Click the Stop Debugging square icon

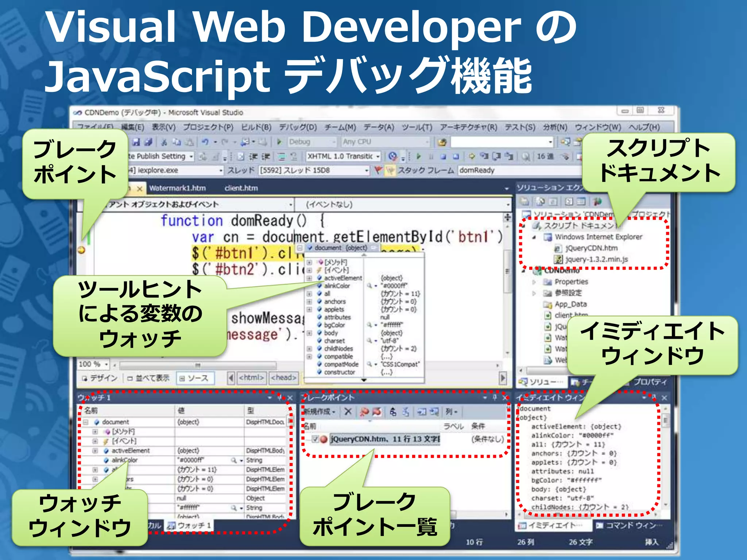pos(443,156)
